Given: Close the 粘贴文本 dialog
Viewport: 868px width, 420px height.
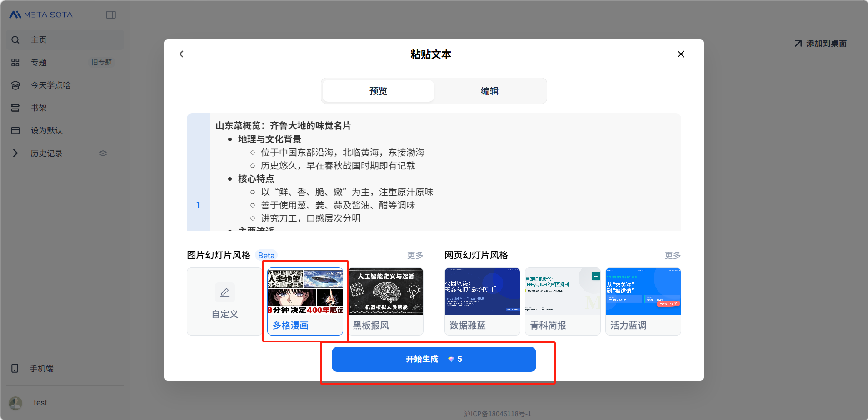Looking at the screenshot, I should [x=680, y=54].
